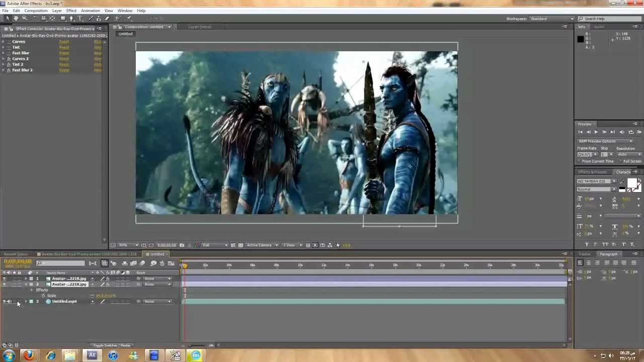This screenshot has width=644, height=362.
Task: Click the character fill color swatch
Action: 632,183
